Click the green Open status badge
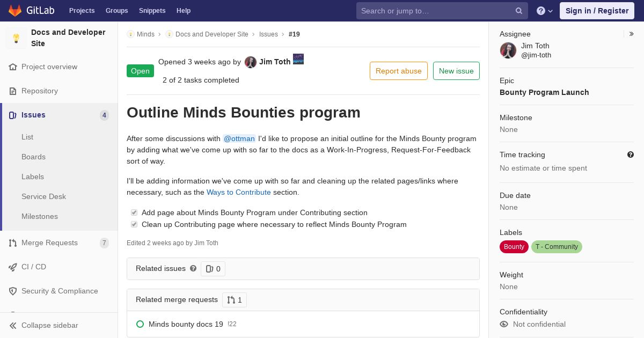Viewport: 644px width, 338px height. [140, 71]
